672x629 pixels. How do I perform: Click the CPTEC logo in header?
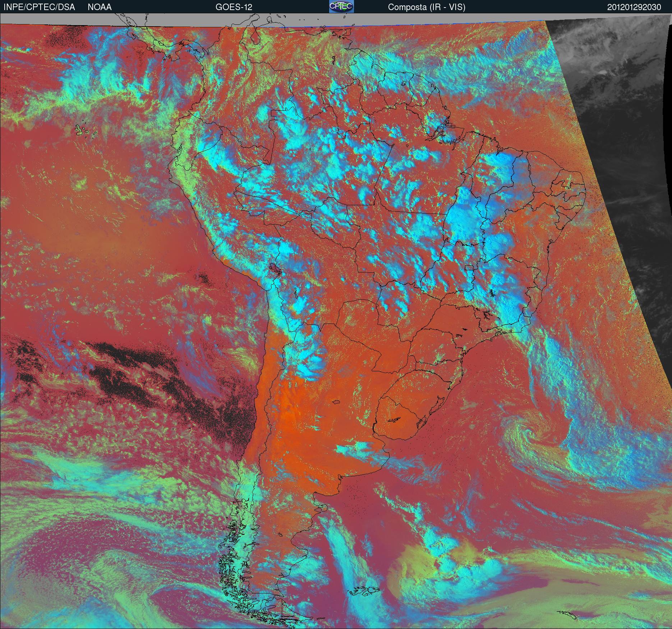point(341,6)
